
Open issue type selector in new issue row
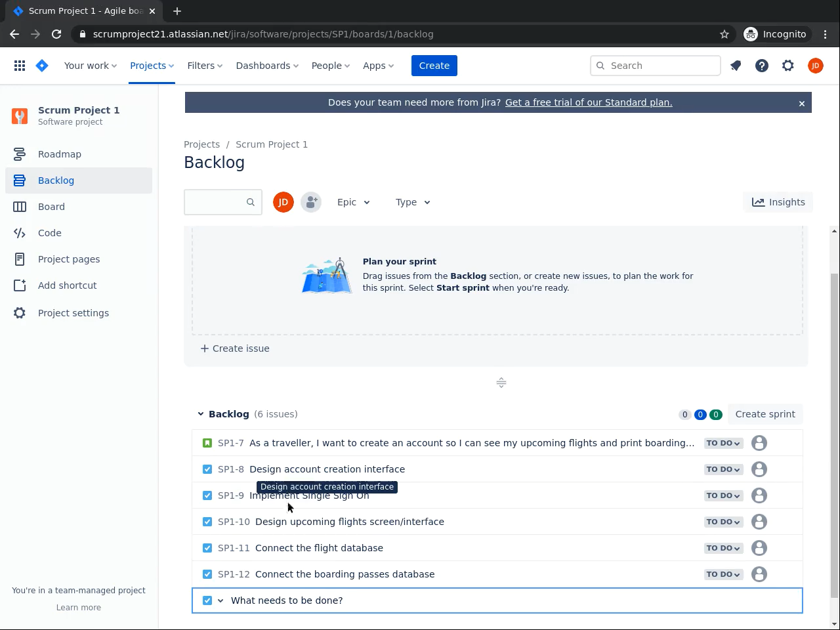click(213, 600)
